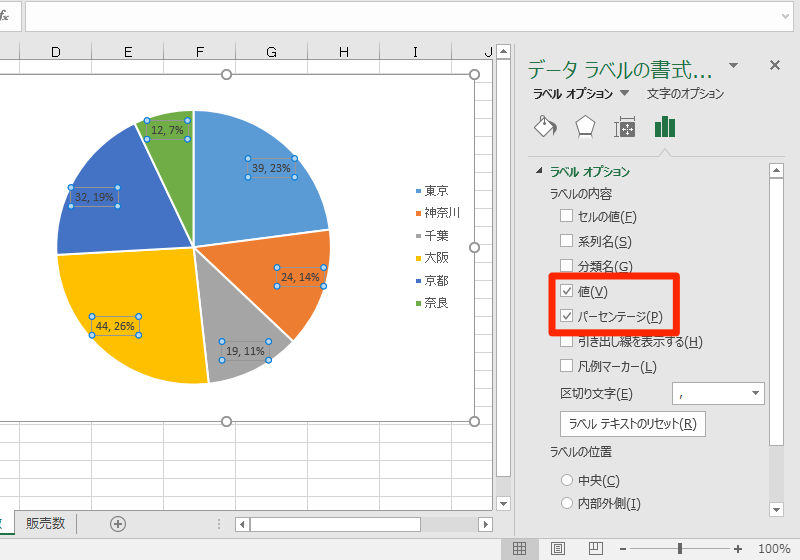Select the Label Options bar chart icon
This screenshot has height=560, width=800.
click(x=665, y=126)
